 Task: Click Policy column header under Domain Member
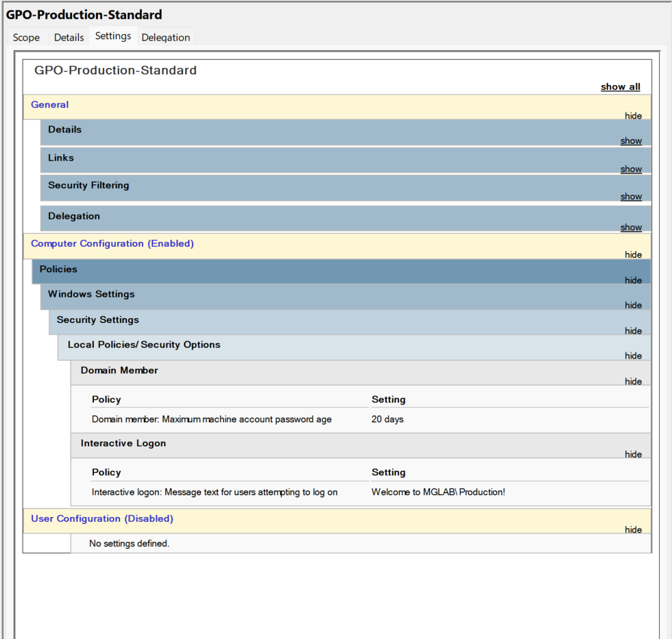click(x=106, y=400)
